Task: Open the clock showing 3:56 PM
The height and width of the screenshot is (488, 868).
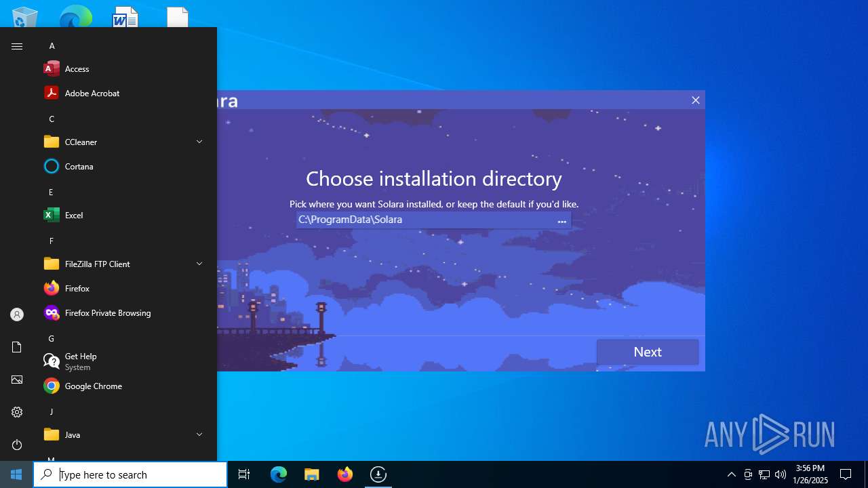Action: (x=810, y=474)
